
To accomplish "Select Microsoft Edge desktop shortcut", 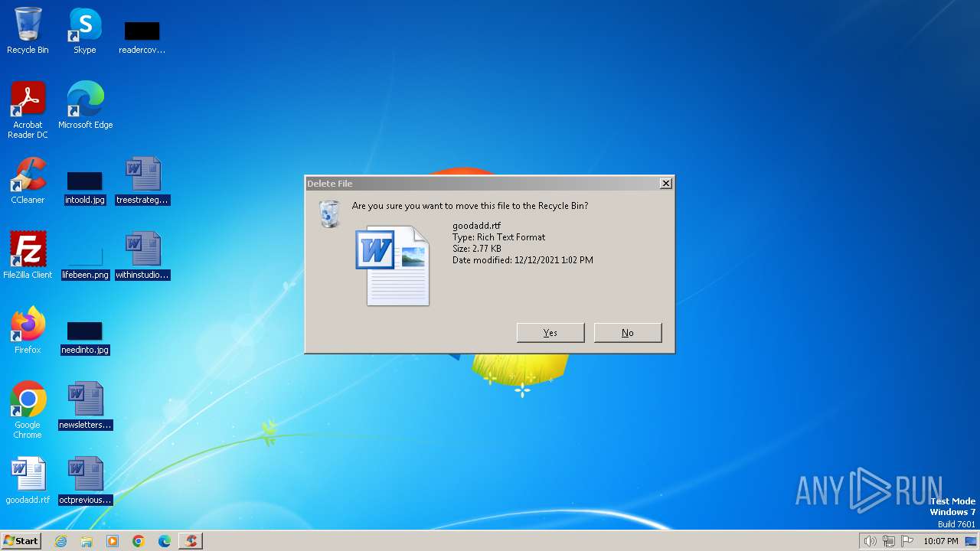I will pyautogui.click(x=85, y=106).
